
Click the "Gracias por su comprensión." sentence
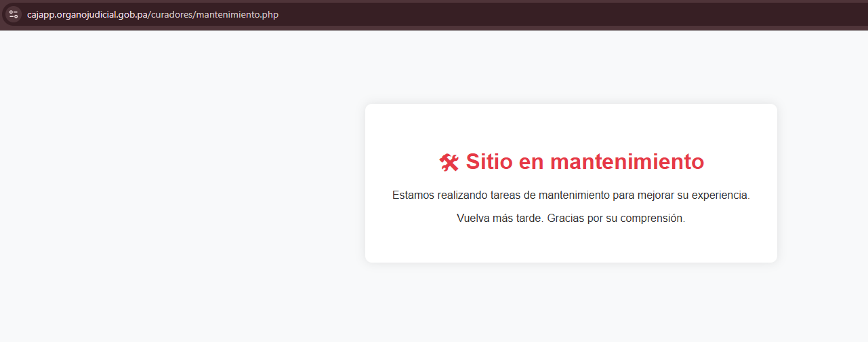(x=616, y=218)
